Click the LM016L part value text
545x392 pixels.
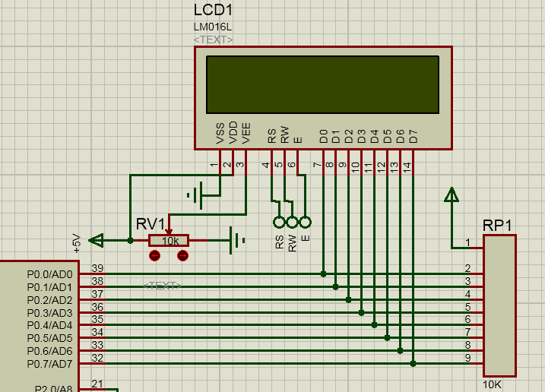212,27
